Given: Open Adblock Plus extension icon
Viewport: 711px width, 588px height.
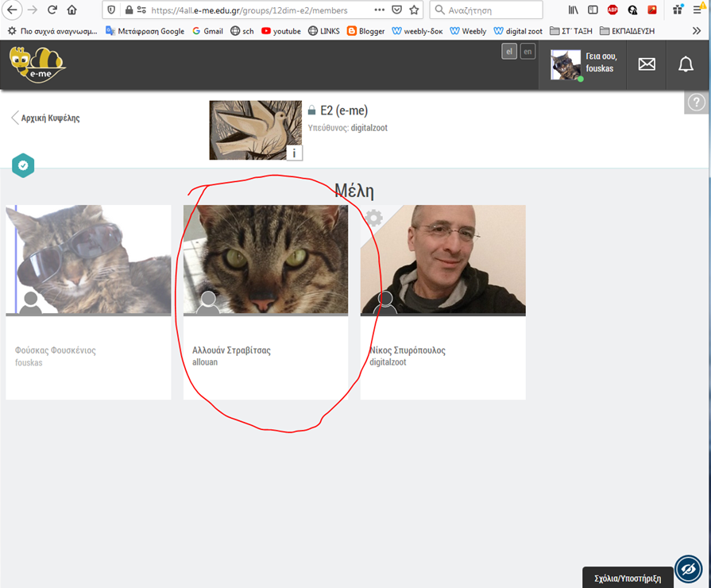Looking at the screenshot, I should [612, 10].
